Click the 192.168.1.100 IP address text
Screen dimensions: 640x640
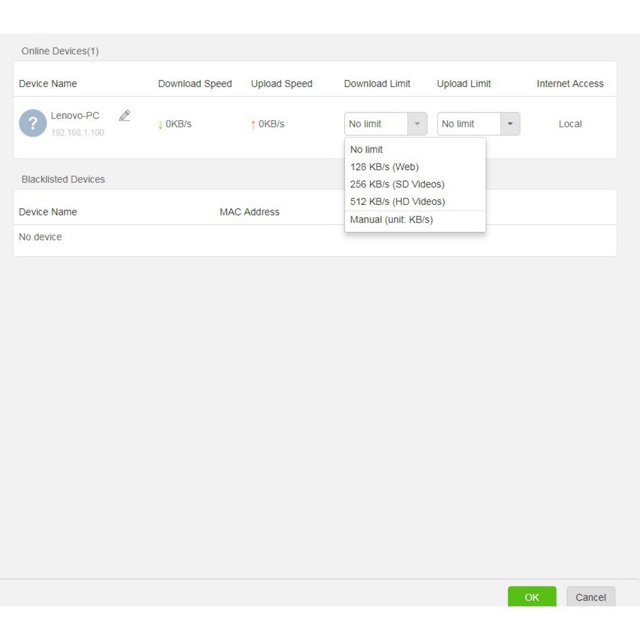pyautogui.click(x=77, y=133)
